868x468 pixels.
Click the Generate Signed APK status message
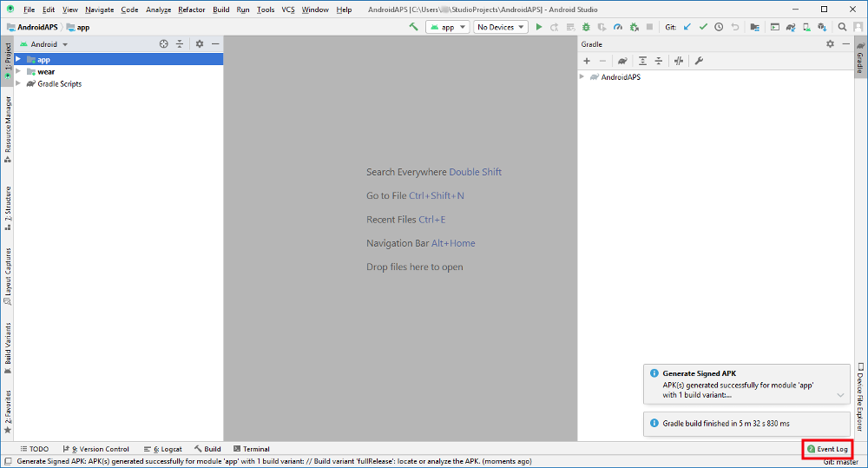pyautogui.click(x=274, y=461)
